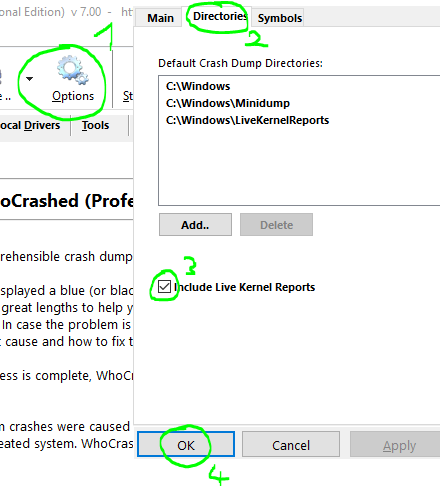440x486 pixels.
Task: Select the C:\Windows\LiveKernelReports entry
Action: coord(247,120)
